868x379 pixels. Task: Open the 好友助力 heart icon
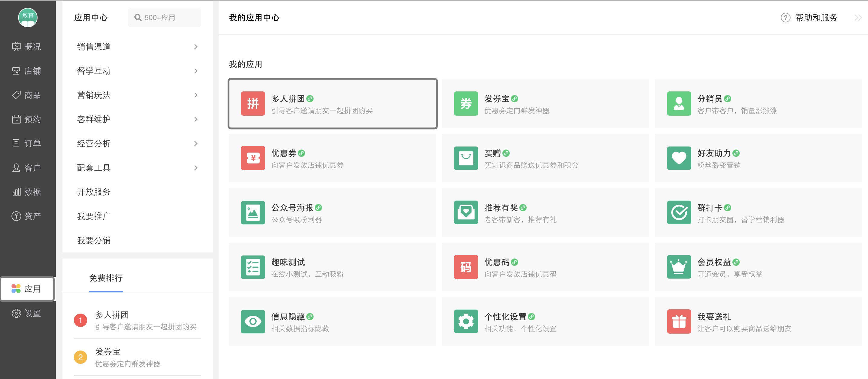pos(679,158)
